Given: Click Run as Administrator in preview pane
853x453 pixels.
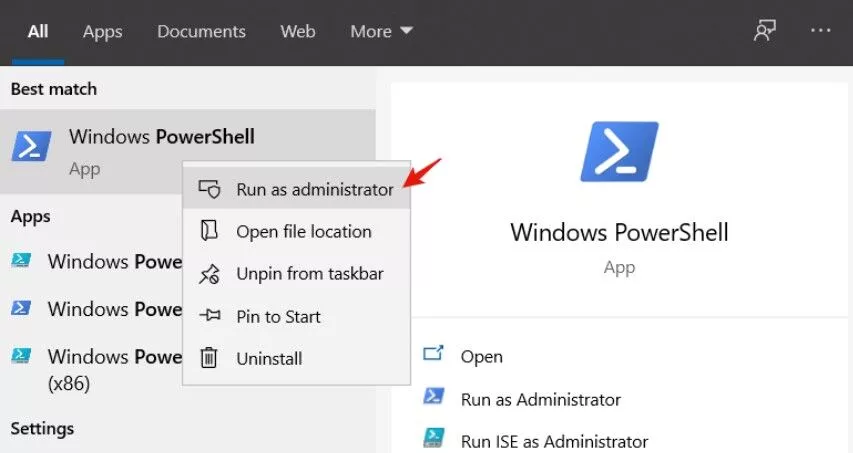Looking at the screenshot, I should tap(541, 400).
